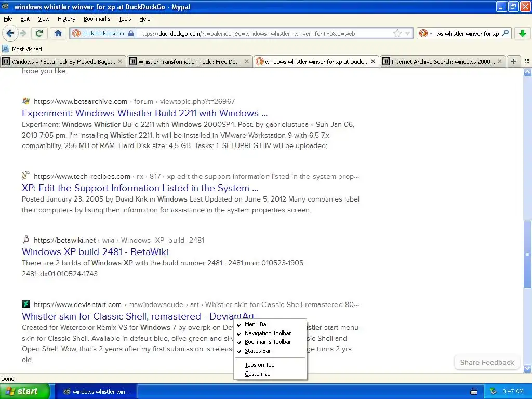Open the Downloads green arrow button
Viewport: 532px width, 399px height.
tap(523, 33)
